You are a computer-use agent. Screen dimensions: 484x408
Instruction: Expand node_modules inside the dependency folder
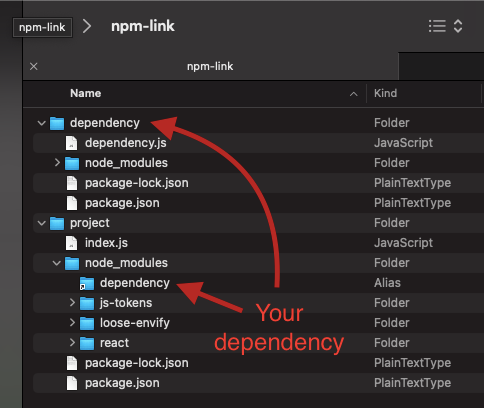click(x=57, y=163)
